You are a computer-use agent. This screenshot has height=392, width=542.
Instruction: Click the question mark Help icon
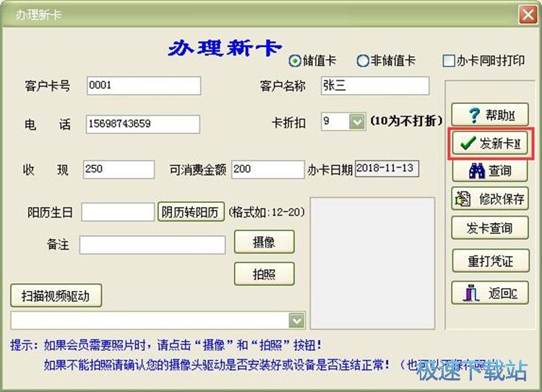[x=474, y=115]
